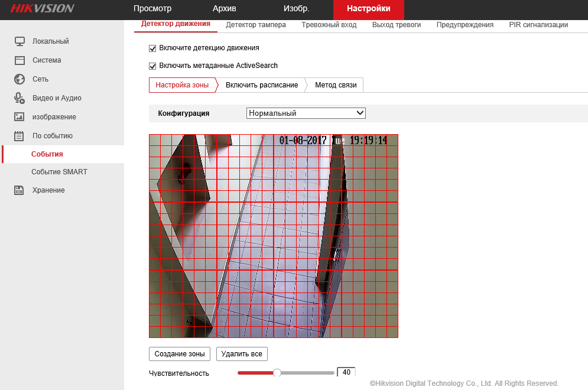Toggle the Включите детекцию движения checkbox
Viewport: 588px width, 390px height.
pyautogui.click(x=152, y=48)
